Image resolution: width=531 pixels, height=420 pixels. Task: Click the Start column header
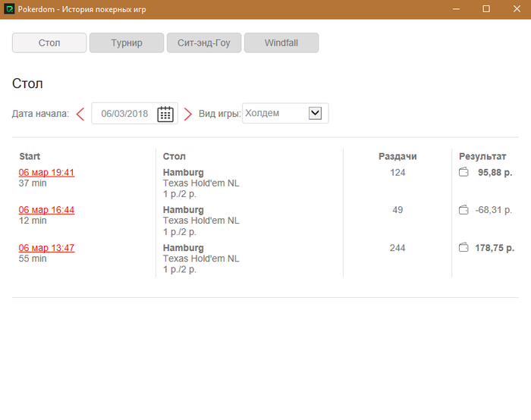(x=30, y=156)
